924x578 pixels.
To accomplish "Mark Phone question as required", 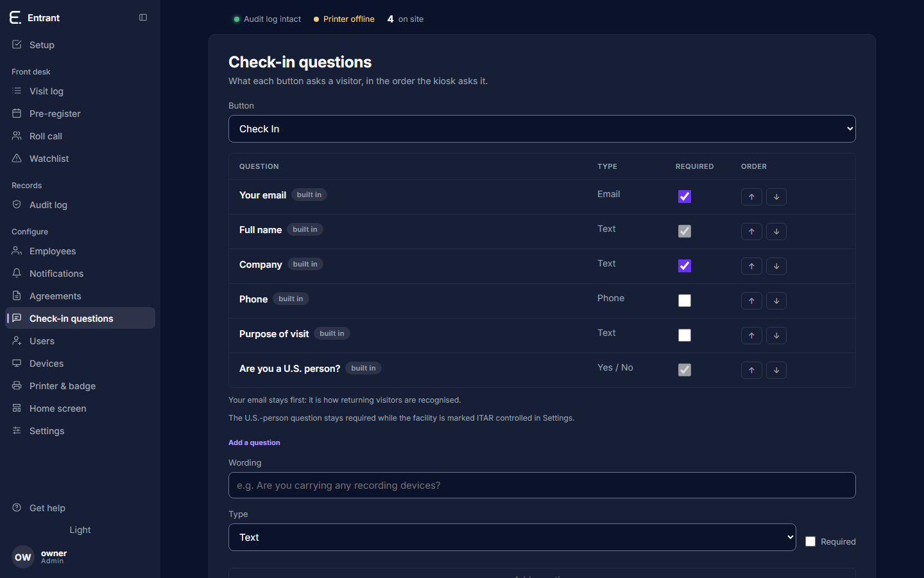I will [685, 301].
